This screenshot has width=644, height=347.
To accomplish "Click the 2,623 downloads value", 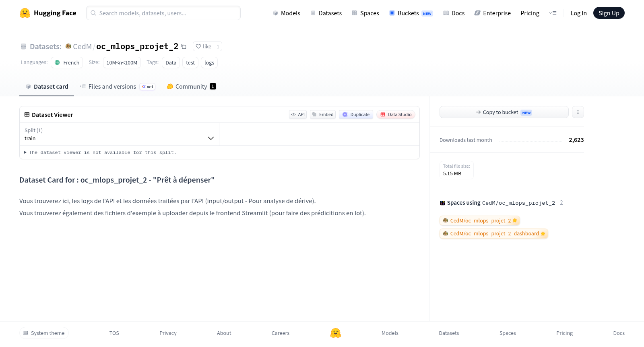I will point(576,140).
